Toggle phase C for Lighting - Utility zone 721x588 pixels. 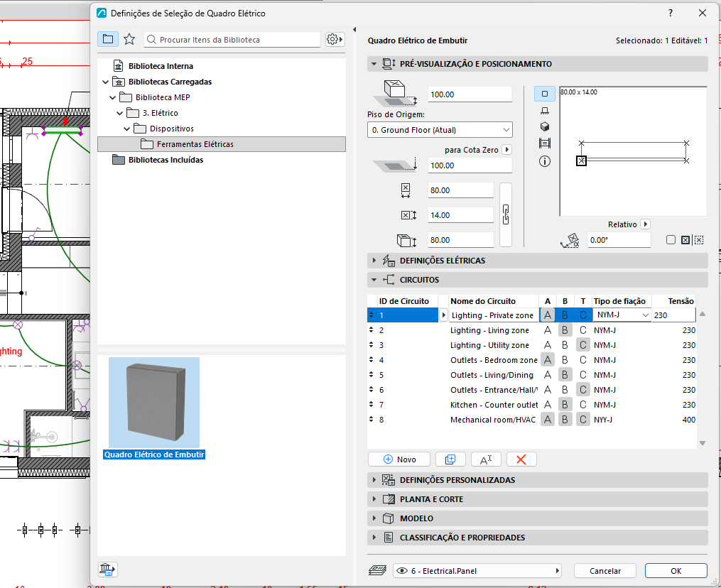[582, 345]
